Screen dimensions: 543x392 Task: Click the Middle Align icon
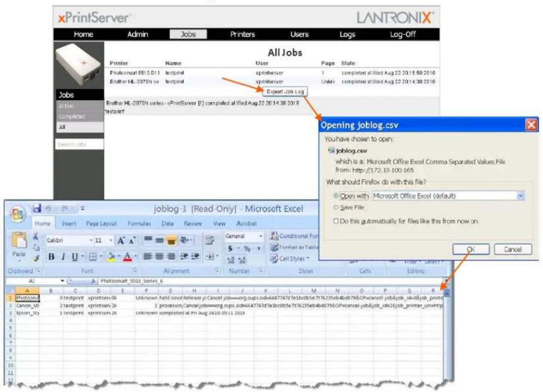click(x=159, y=240)
